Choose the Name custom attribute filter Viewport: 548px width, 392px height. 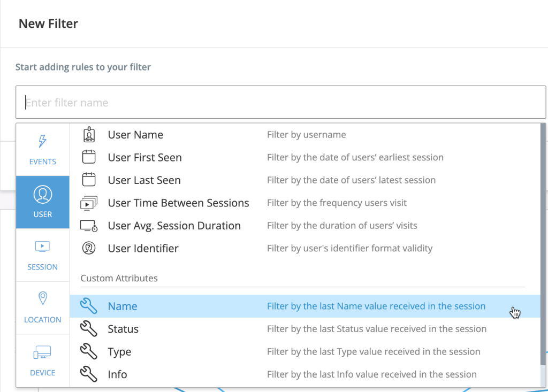(x=123, y=306)
